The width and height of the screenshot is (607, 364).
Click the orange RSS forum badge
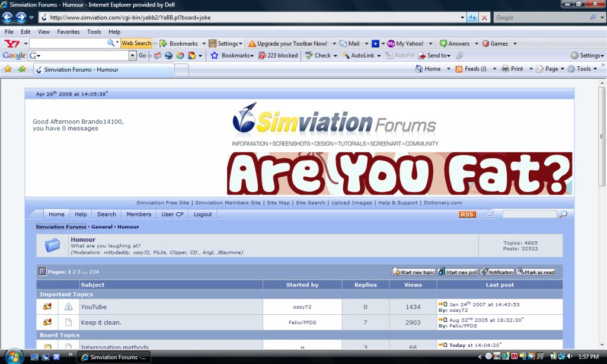467,214
